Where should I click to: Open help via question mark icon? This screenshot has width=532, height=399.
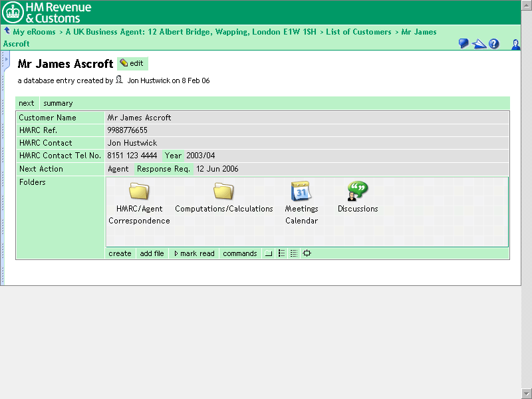click(494, 44)
